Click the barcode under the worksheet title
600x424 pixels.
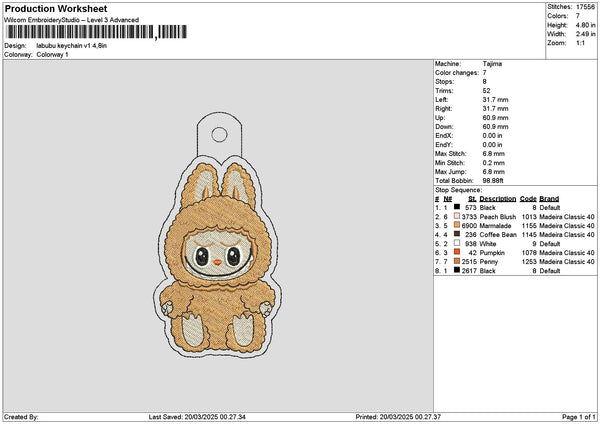(96, 32)
